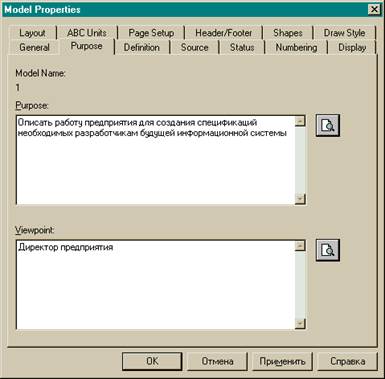Image resolution: width=385 pixels, height=379 pixels.
Task: Close the Model Properties dialog
Action: [375, 10]
